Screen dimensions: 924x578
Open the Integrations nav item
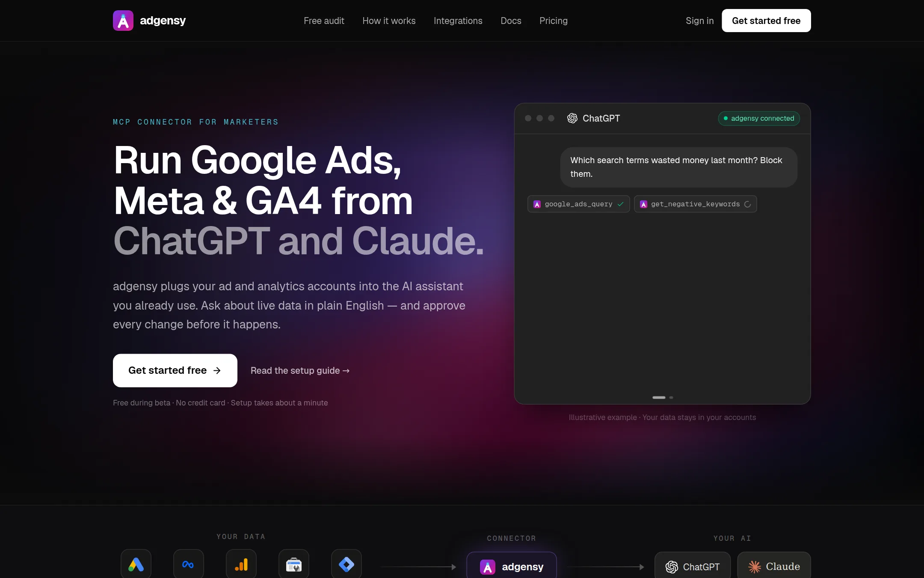coord(458,21)
